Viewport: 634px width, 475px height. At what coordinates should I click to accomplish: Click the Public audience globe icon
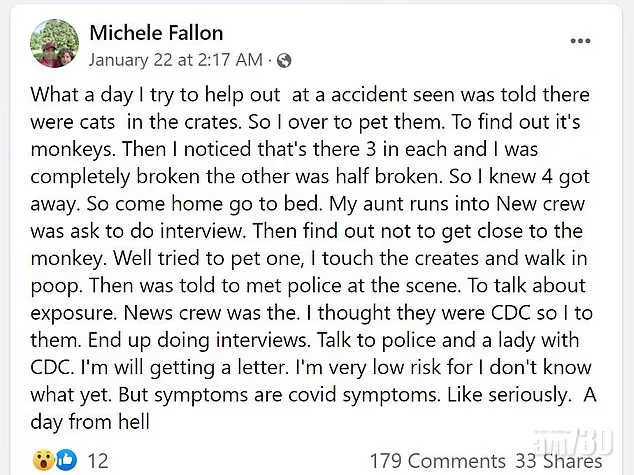coord(285,59)
